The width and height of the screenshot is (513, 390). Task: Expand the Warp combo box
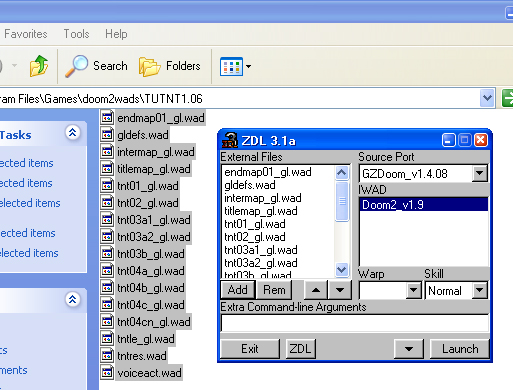pos(413,290)
